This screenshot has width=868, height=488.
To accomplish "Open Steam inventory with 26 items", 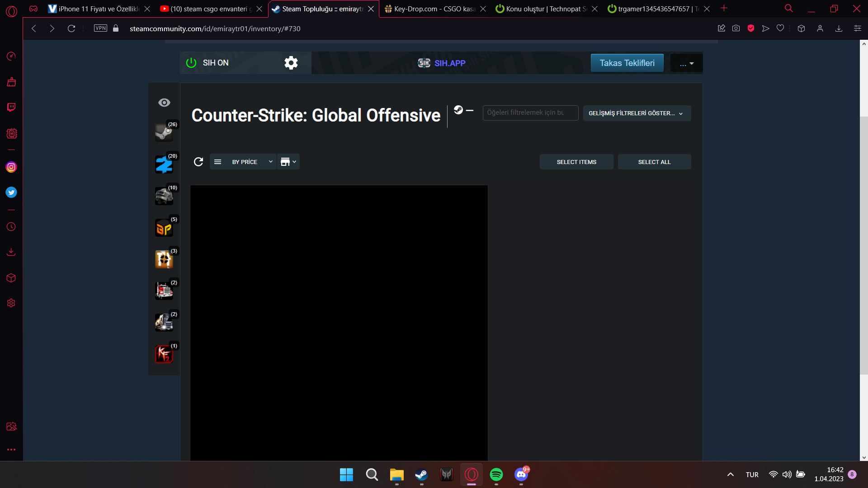I will (164, 133).
